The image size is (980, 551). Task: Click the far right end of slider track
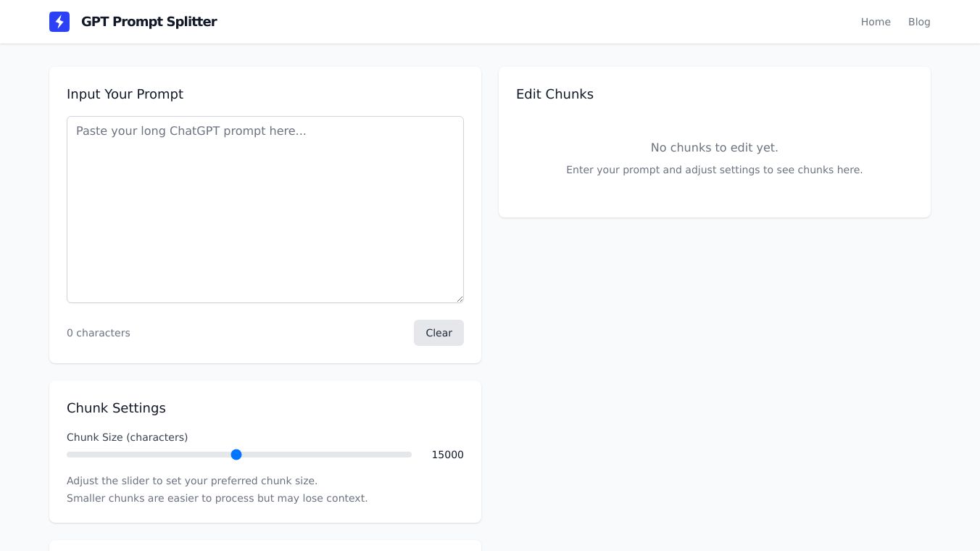pyautogui.click(x=410, y=455)
